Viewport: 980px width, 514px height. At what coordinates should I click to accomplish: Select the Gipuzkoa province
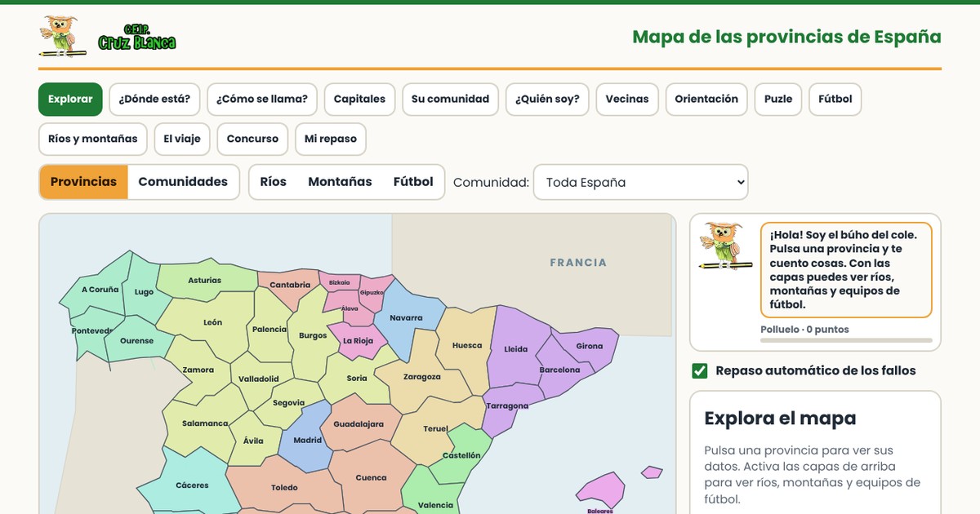click(x=372, y=292)
